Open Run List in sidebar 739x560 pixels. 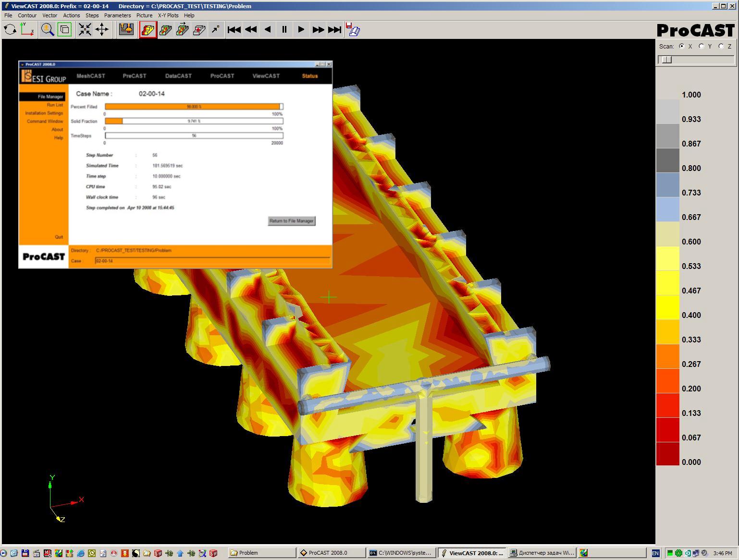55,105
